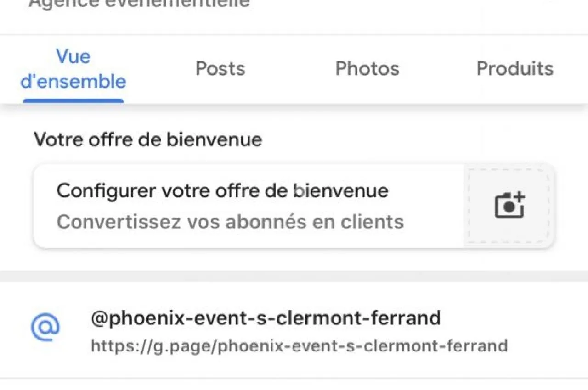This screenshot has height=390, width=588.
Task: Open the g.page/phoenix-event-s-clermont-ferrand link
Action: pos(299,345)
